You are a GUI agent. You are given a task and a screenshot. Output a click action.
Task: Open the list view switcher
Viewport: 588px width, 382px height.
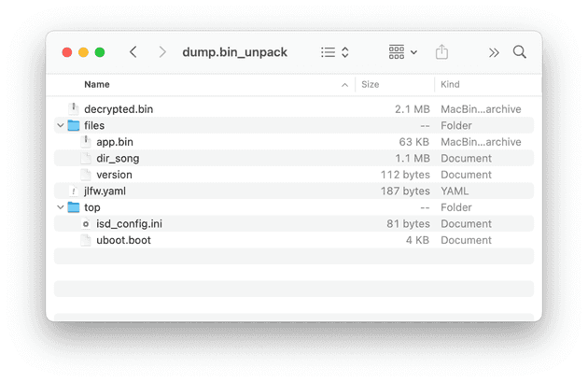(334, 52)
